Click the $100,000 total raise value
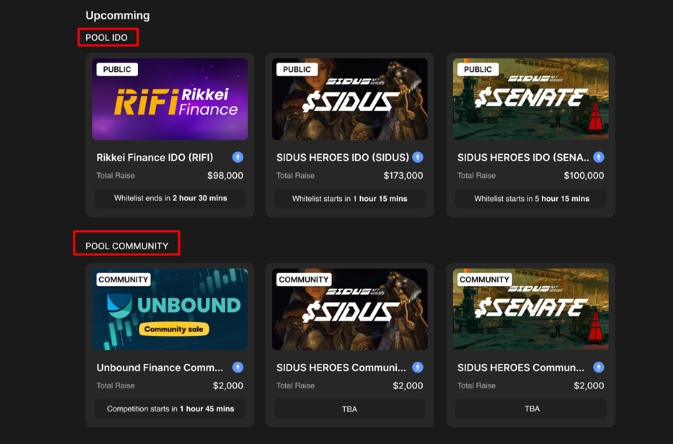 (x=584, y=176)
